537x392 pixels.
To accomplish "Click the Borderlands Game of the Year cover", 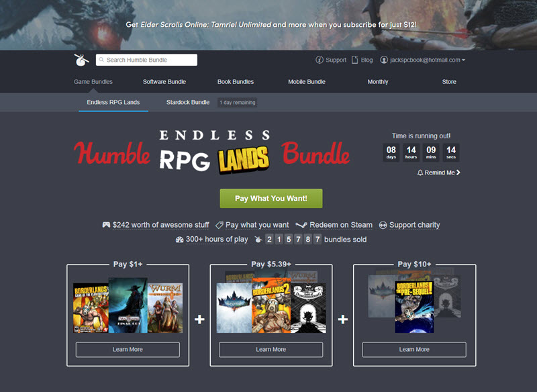I will [91, 308].
